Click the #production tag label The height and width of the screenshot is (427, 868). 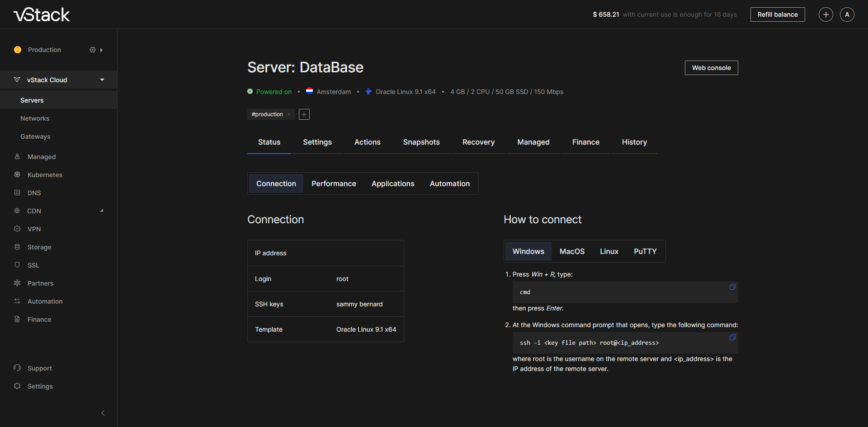pos(267,114)
